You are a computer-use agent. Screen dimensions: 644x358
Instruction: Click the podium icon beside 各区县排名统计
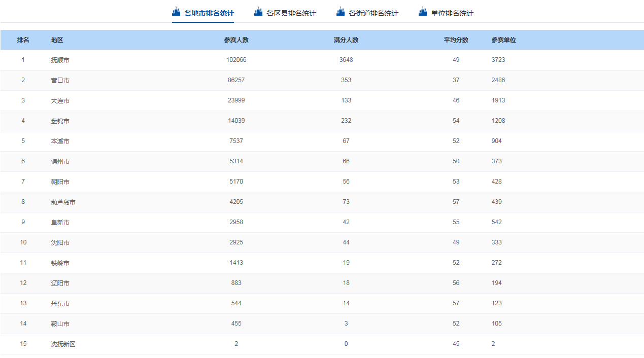(258, 12)
